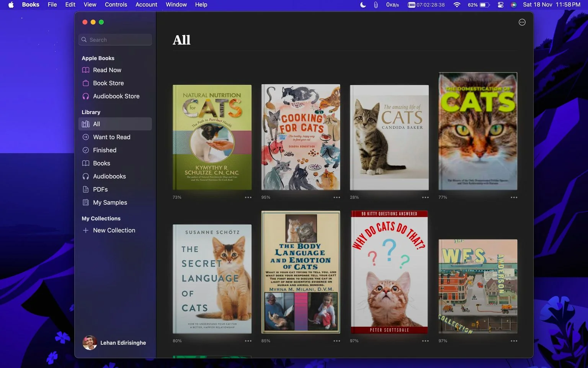The image size is (588, 368).
Task: Click the Finished checkmark icon
Action: (86, 150)
